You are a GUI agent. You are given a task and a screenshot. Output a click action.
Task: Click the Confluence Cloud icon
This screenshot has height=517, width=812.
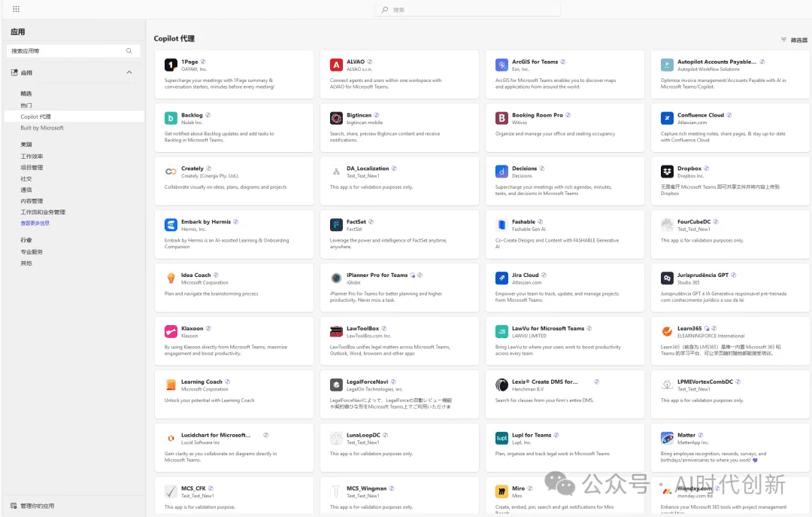click(667, 118)
